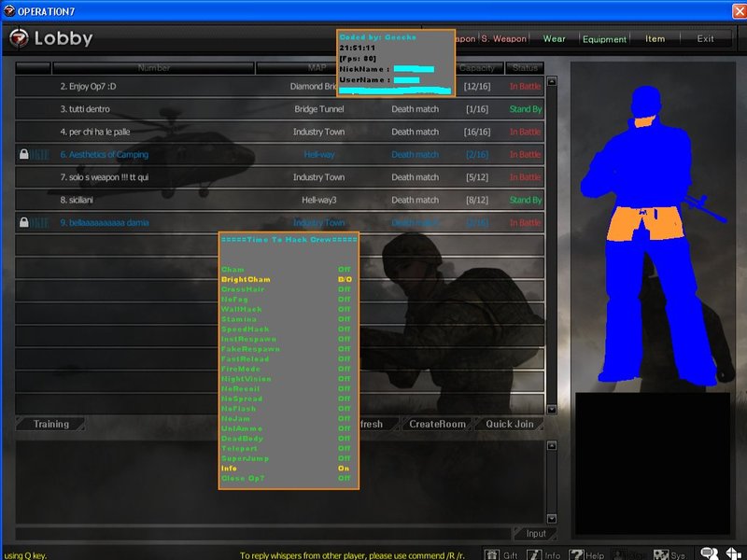Click the lock icon on room 9

pyautogui.click(x=24, y=222)
